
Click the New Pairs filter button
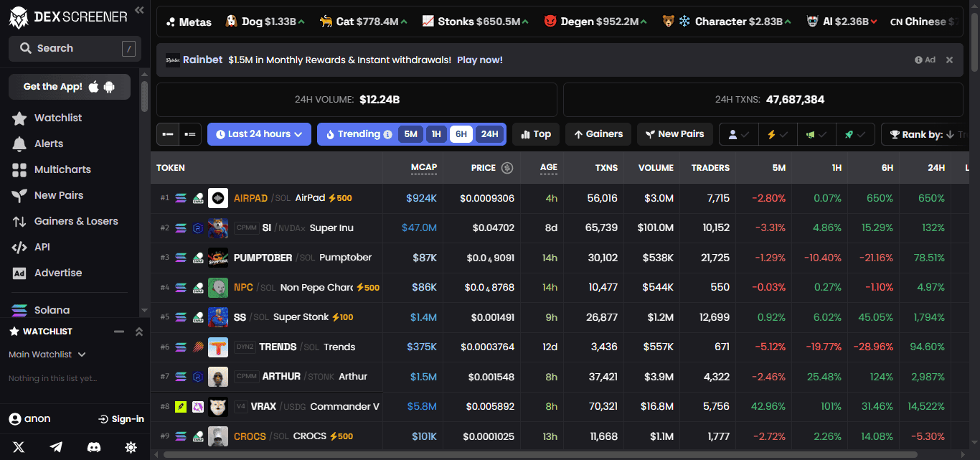[675, 134]
